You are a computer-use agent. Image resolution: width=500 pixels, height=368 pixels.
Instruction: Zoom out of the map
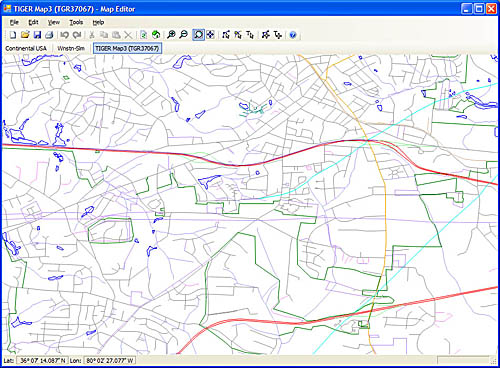point(183,35)
